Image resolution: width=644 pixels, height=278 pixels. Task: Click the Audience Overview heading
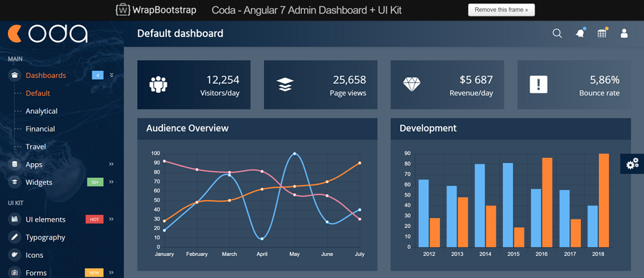pos(187,129)
